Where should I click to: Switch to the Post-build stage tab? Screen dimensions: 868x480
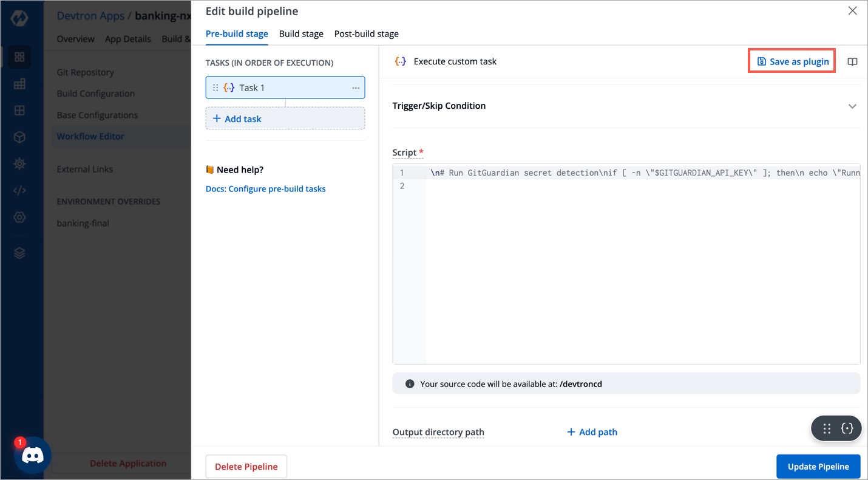tap(366, 33)
